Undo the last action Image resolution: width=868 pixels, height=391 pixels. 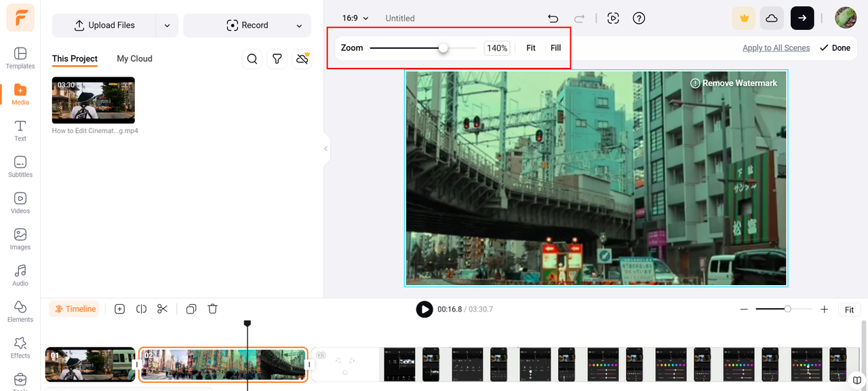553,18
